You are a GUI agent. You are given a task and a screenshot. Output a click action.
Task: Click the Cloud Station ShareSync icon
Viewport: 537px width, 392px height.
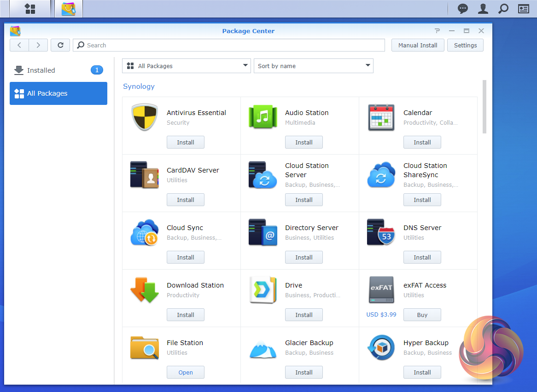(381, 175)
